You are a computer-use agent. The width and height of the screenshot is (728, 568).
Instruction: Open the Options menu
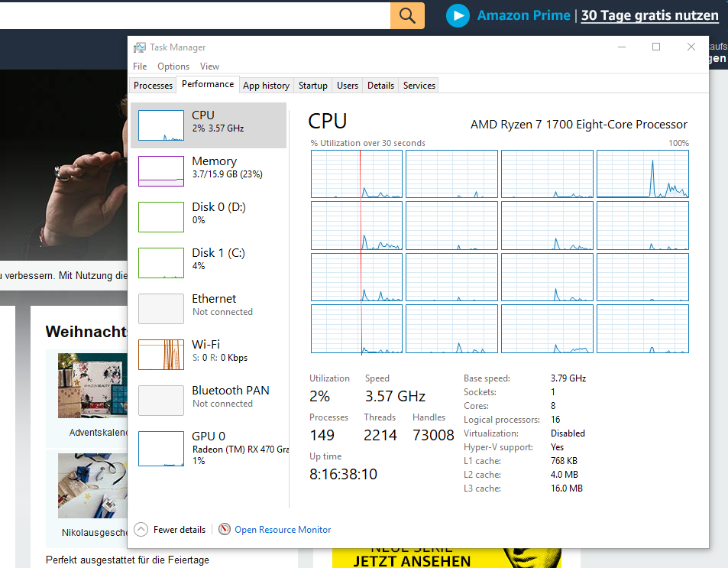point(173,67)
